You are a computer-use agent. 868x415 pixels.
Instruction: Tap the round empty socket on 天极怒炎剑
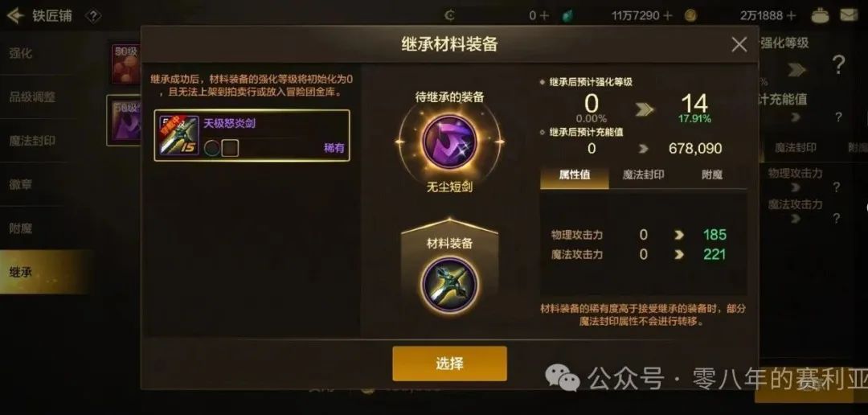tap(212, 147)
